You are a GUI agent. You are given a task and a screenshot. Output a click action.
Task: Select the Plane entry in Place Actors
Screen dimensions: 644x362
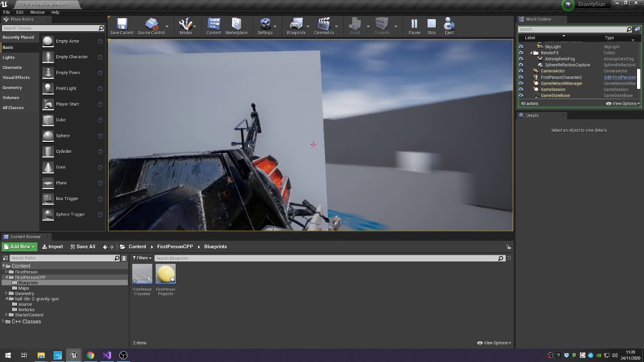pyautogui.click(x=72, y=183)
